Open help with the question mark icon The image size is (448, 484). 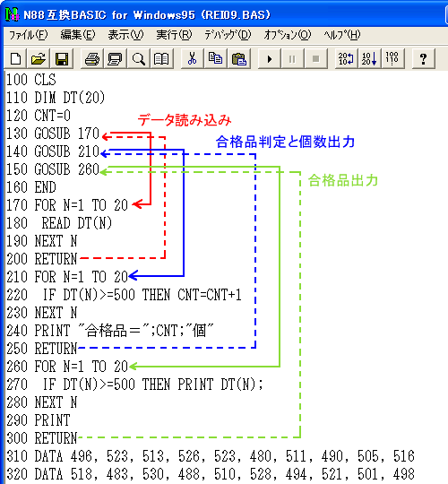(x=423, y=58)
